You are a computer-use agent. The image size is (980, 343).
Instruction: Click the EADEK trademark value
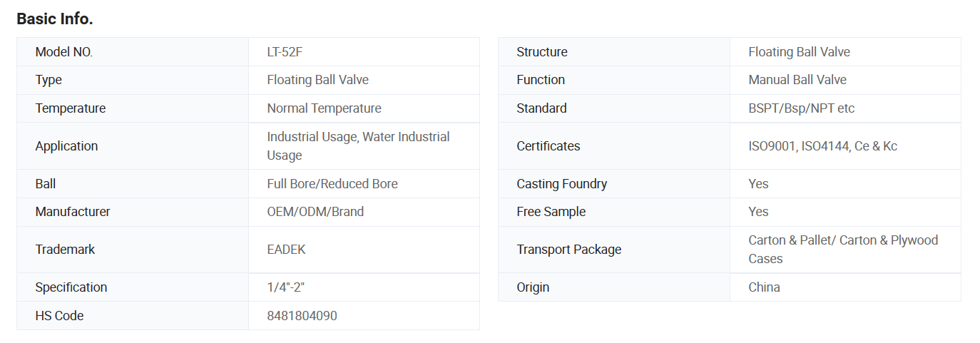pyautogui.click(x=286, y=250)
